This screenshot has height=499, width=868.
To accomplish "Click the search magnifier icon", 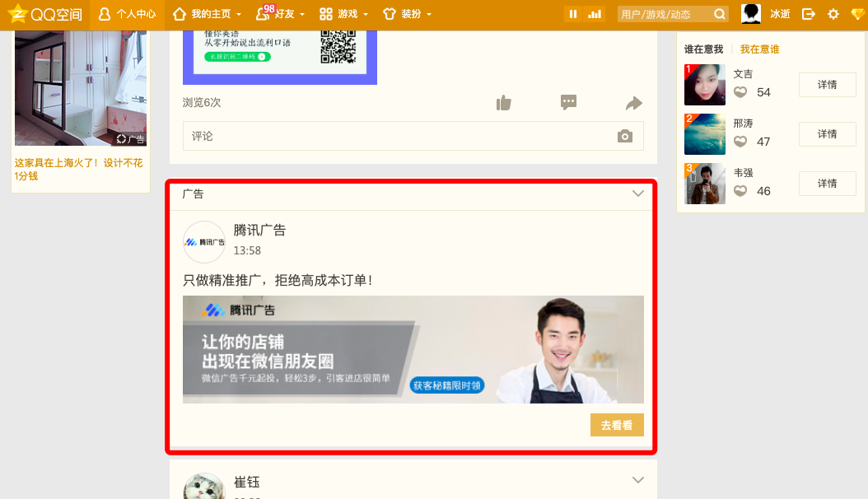I will (x=719, y=14).
